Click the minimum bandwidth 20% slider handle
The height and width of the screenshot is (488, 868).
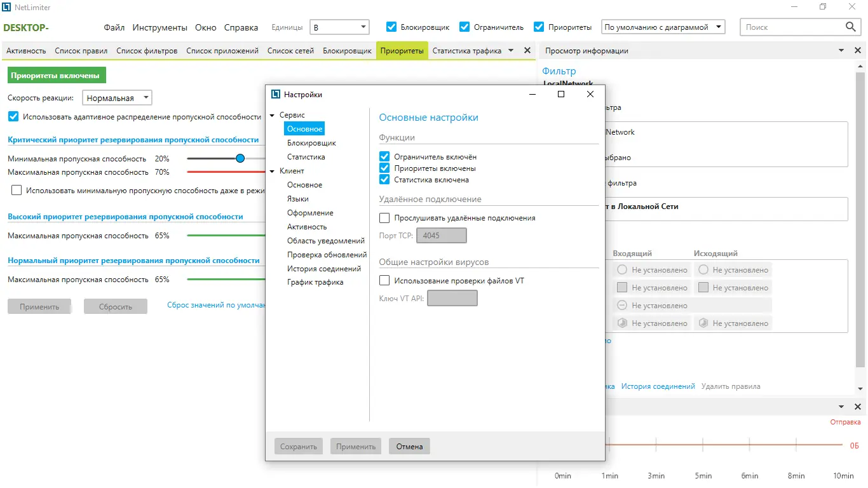tap(240, 158)
